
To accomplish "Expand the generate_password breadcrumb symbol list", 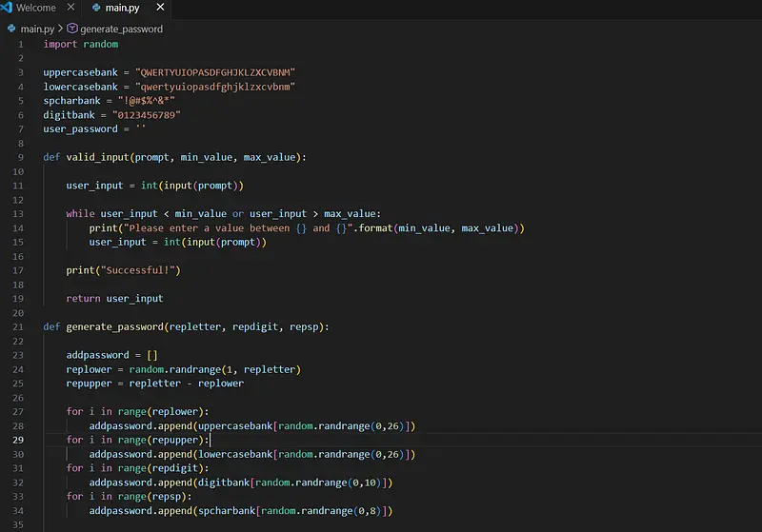I will tap(121, 29).
